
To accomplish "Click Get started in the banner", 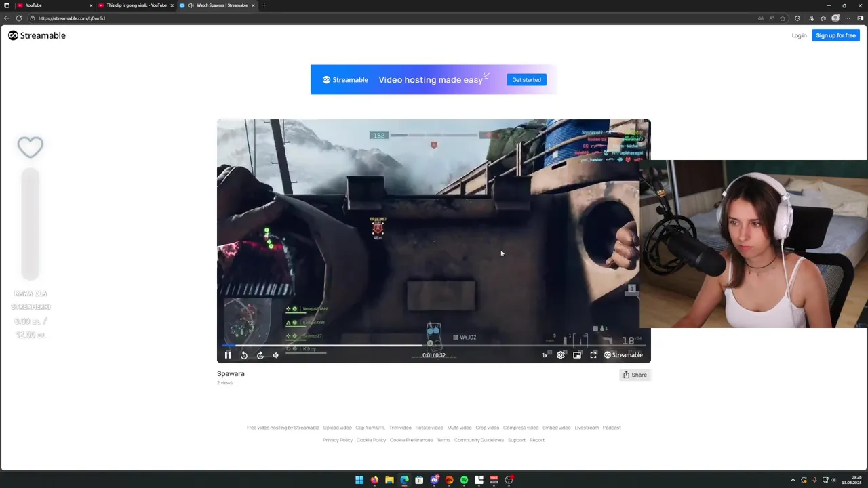I will click(x=526, y=80).
